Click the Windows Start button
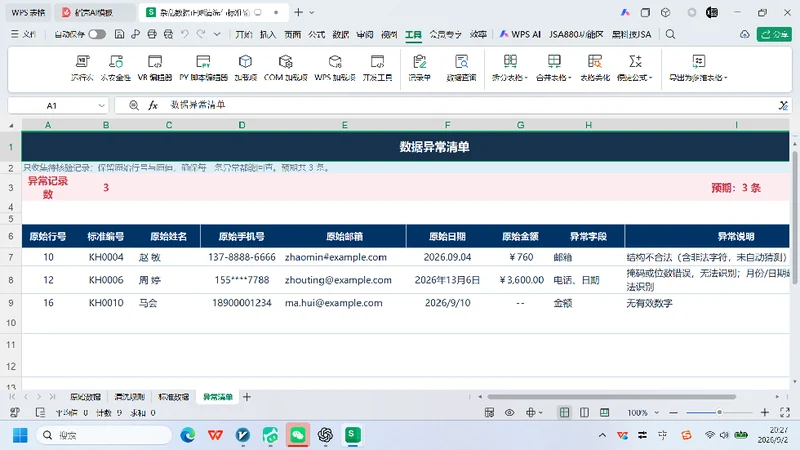The height and width of the screenshot is (450, 800). (x=20, y=435)
